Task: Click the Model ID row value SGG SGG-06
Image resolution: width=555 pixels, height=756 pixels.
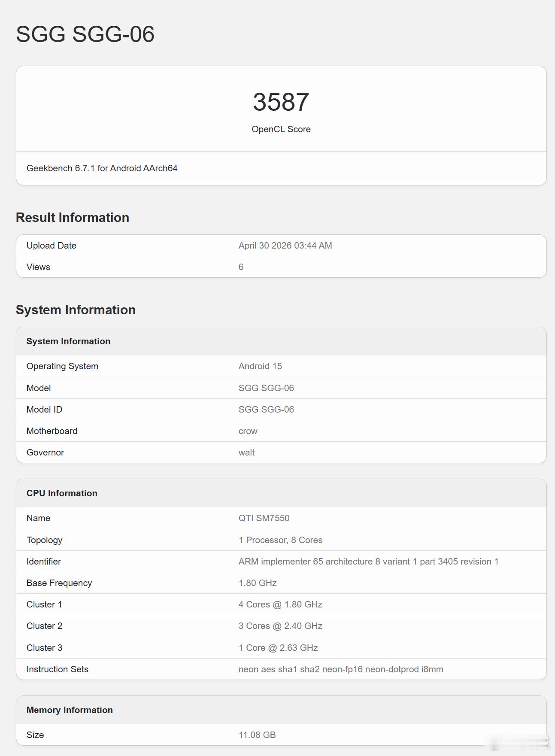Action: 266,410
